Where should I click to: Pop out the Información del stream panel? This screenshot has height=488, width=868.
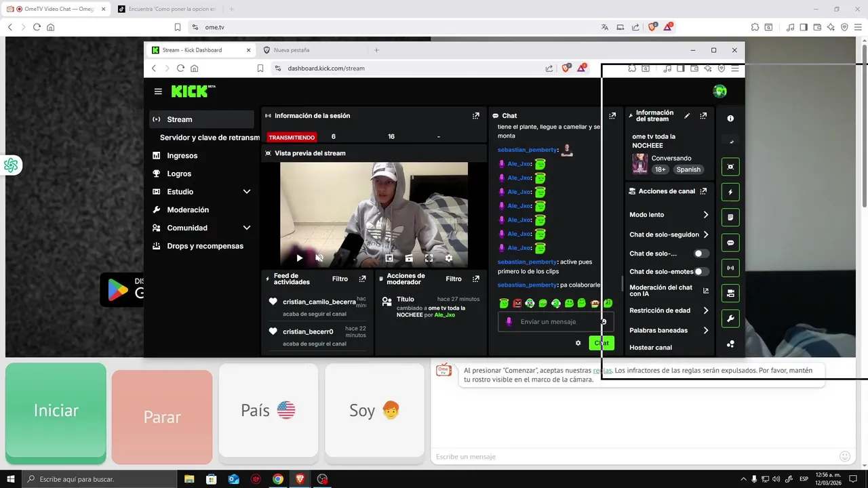[x=703, y=116]
